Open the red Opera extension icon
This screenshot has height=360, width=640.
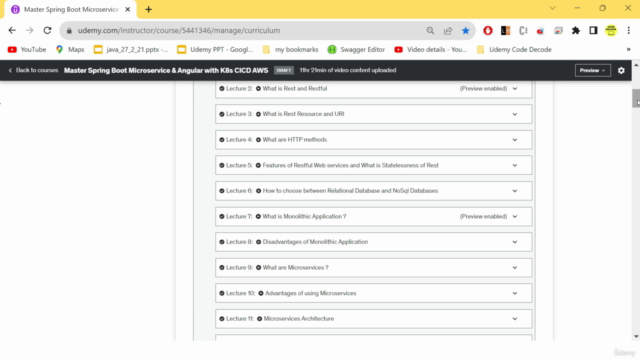tap(488, 31)
